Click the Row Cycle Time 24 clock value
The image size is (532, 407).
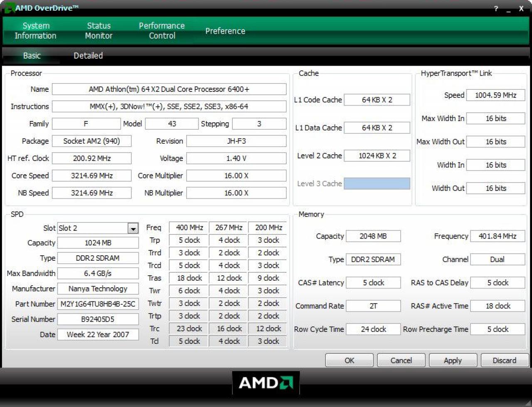click(x=373, y=329)
